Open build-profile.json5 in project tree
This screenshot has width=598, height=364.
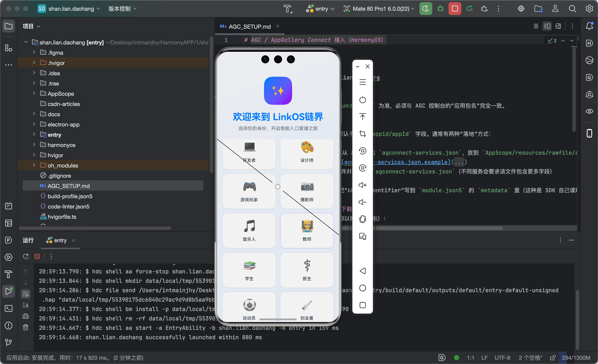[x=70, y=196]
